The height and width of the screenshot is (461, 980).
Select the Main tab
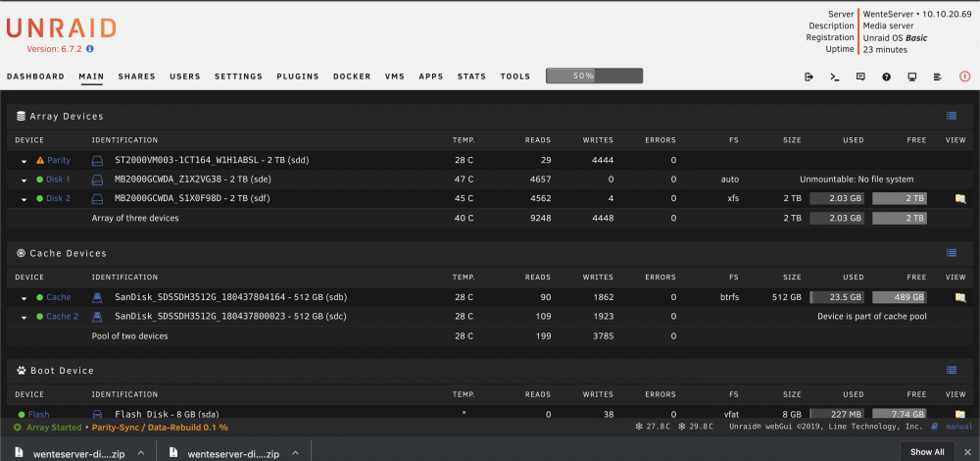(x=91, y=77)
